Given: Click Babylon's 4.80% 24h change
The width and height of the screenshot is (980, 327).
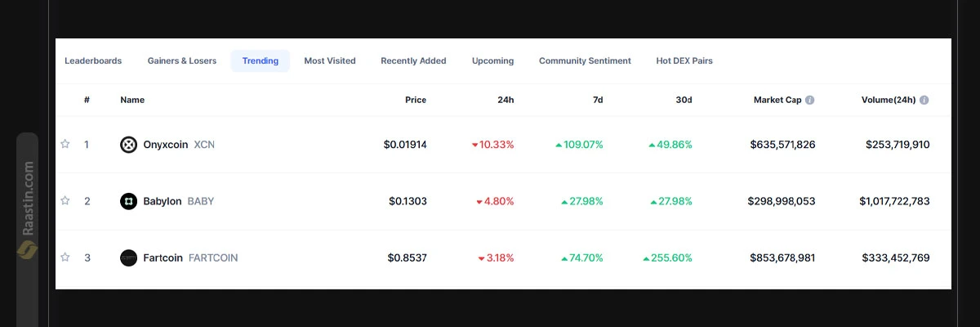Looking at the screenshot, I should pos(496,201).
